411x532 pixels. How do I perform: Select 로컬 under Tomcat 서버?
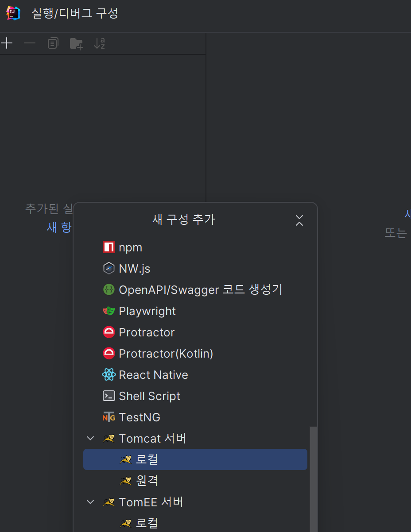(x=195, y=459)
